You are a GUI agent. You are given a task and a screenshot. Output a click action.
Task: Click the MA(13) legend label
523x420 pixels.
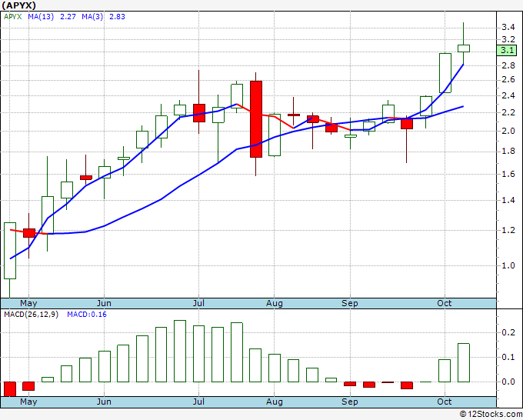tap(41, 17)
